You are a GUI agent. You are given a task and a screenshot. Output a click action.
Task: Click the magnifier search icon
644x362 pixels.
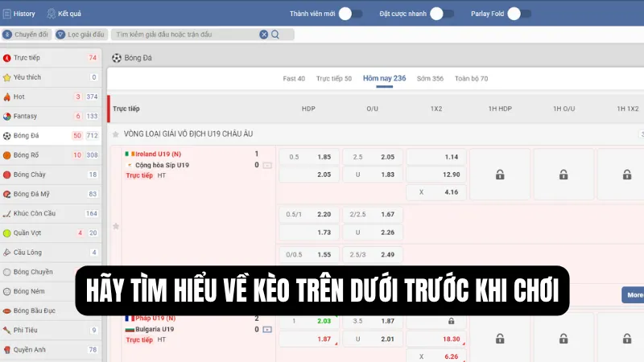(275, 35)
